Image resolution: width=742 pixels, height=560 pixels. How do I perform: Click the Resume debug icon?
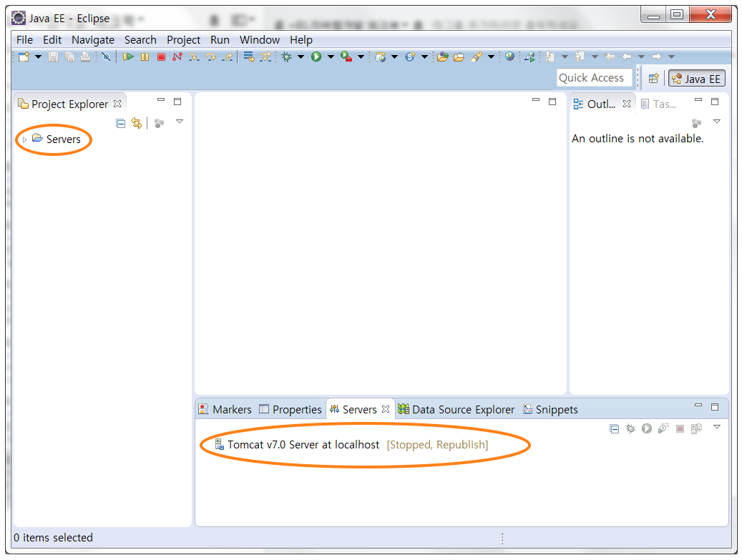click(128, 57)
